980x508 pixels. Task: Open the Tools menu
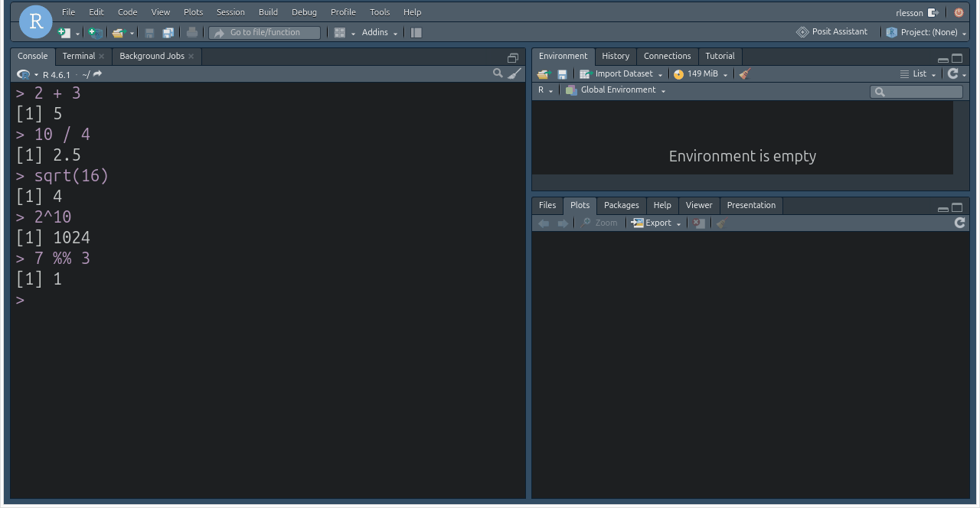point(380,12)
